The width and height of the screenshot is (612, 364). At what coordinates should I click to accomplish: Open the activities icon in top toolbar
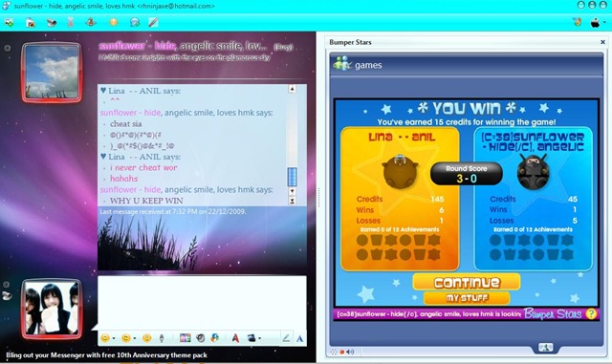[x=113, y=22]
